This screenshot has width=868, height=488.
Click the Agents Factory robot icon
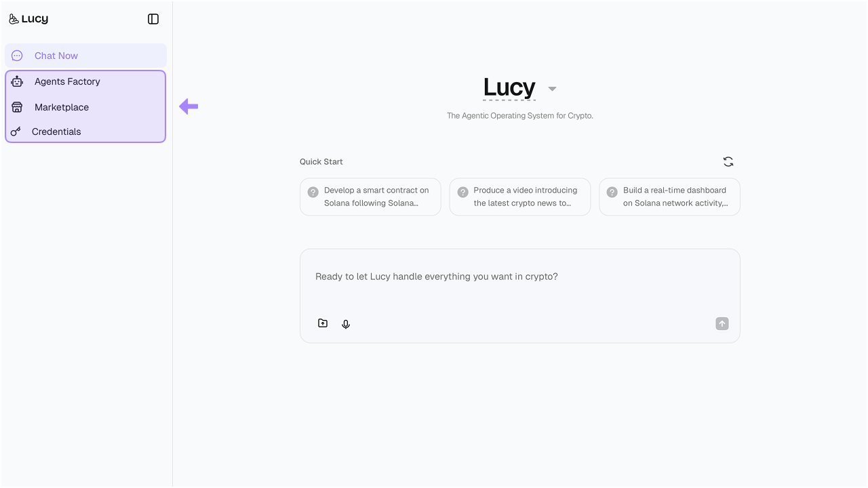[x=17, y=81]
